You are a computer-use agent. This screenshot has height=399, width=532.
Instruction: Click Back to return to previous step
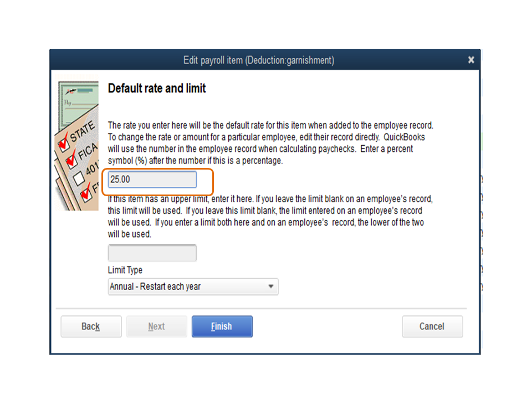[x=91, y=326]
